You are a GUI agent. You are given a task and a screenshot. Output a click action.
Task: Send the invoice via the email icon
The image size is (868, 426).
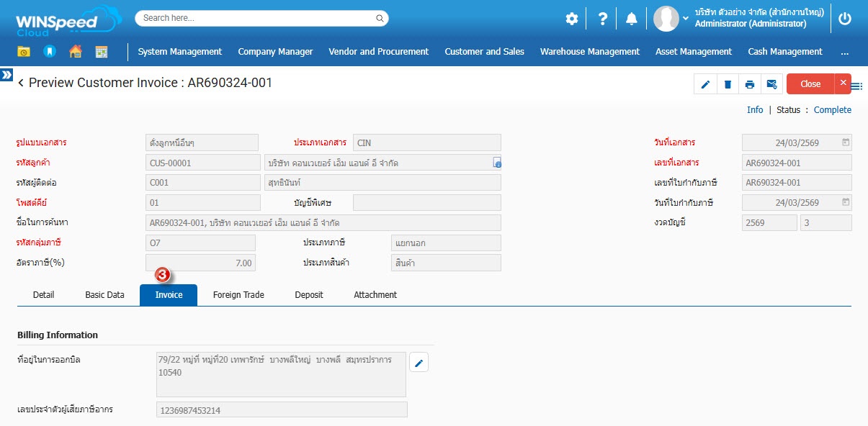coord(771,84)
